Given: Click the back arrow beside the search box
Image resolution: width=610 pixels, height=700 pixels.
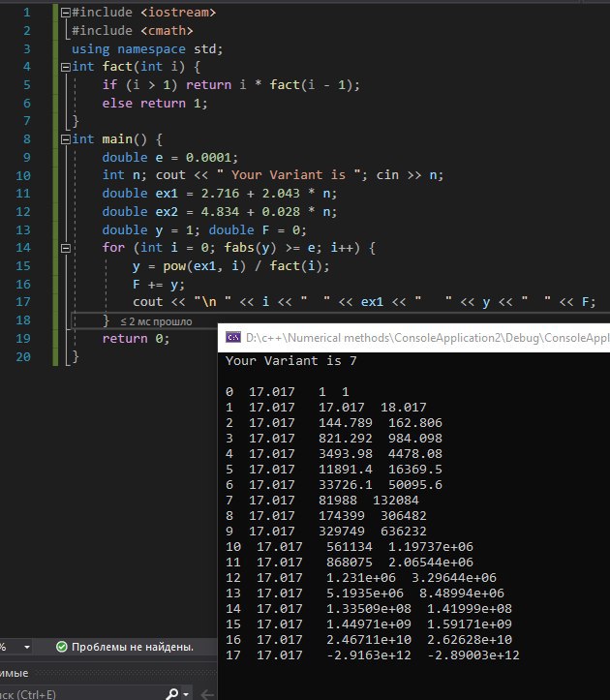Looking at the screenshot, I should coord(207,694).
